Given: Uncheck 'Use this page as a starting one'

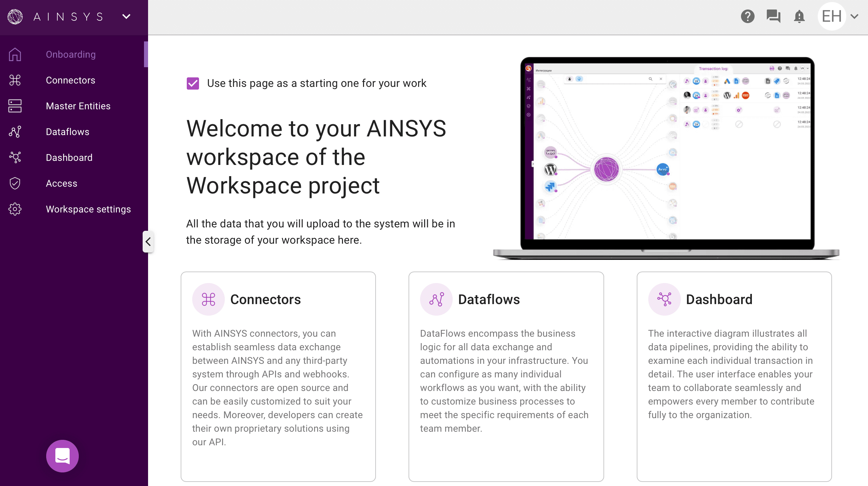Looking at the screenshot, I should tap(193, 83).
